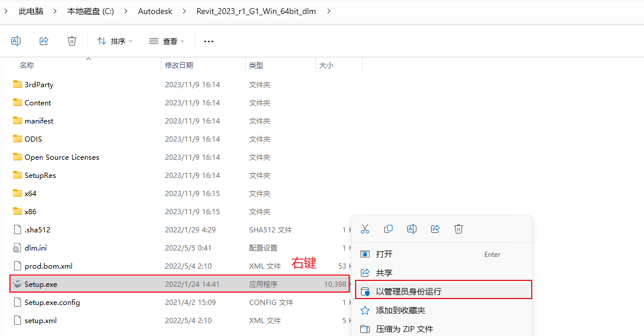644x336 pixels.
Task: Choose 压缩为 ZIP 文件 in context menu
Action: (443, 329)
